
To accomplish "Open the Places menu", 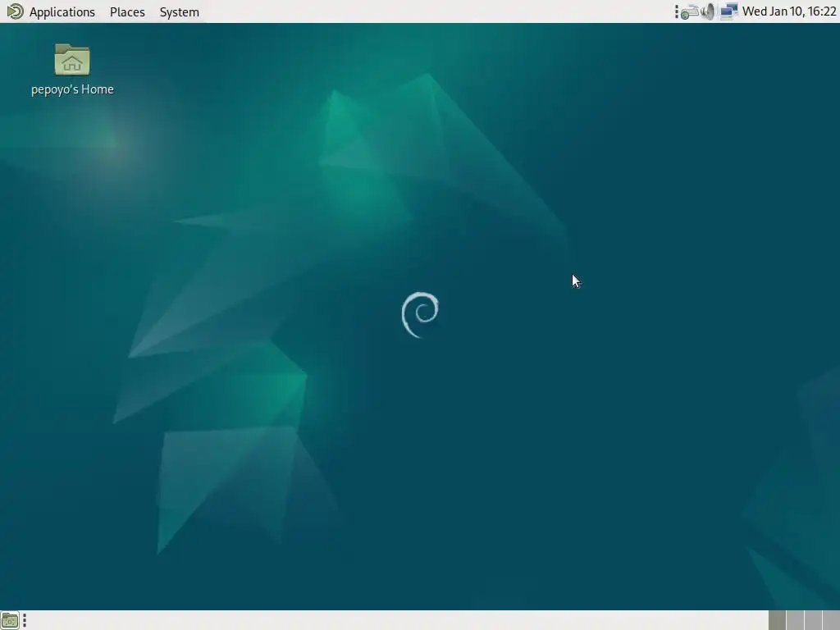I will (x=127, y=11).
